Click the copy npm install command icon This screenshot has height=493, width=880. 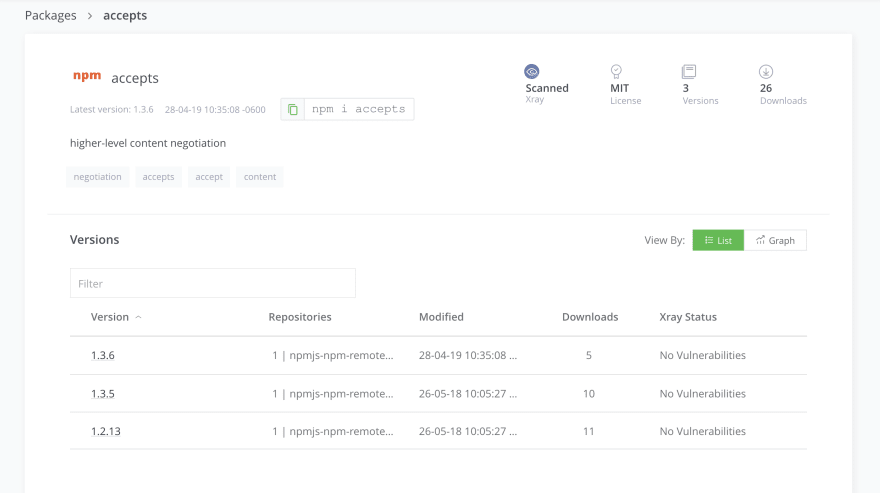(x=292, y=109)
